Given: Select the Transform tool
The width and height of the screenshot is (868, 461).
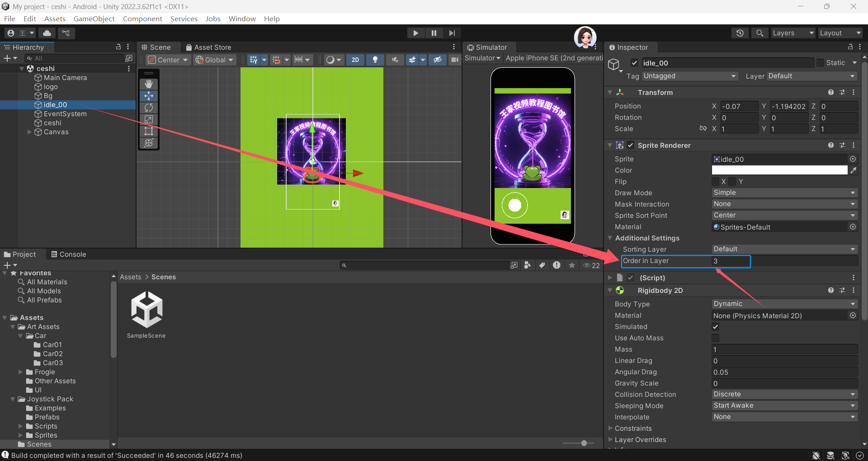Looking at the screenshot, I should [149, 143].
